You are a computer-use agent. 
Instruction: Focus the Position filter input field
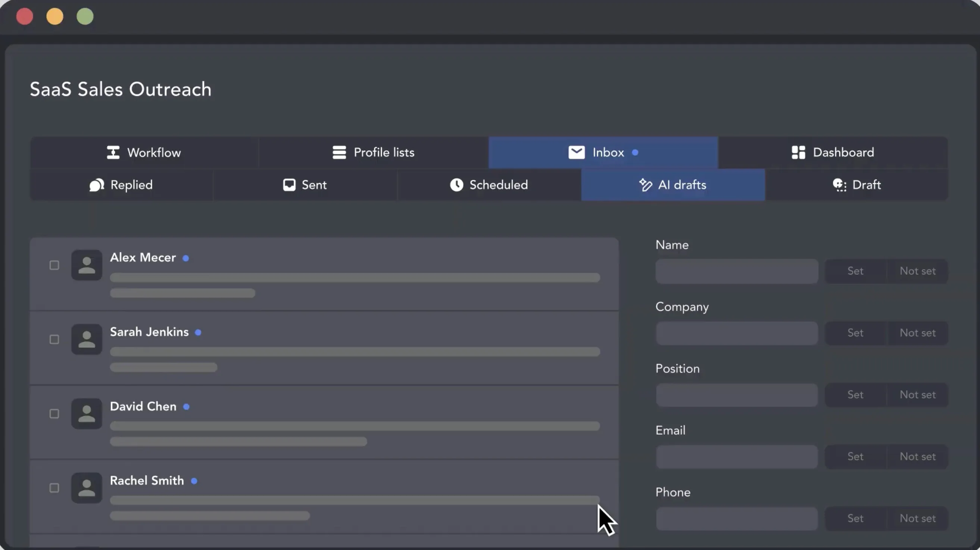coord(737,395)
